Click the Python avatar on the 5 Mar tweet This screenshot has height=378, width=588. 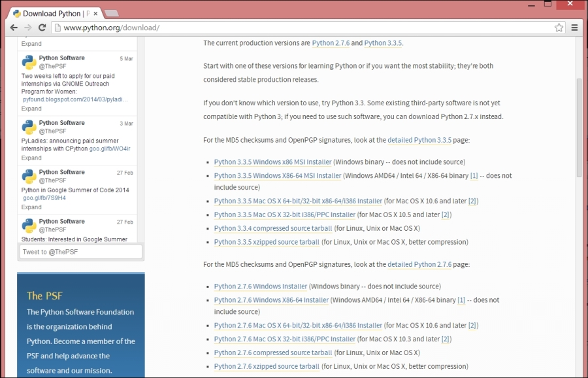click(29, 62)
